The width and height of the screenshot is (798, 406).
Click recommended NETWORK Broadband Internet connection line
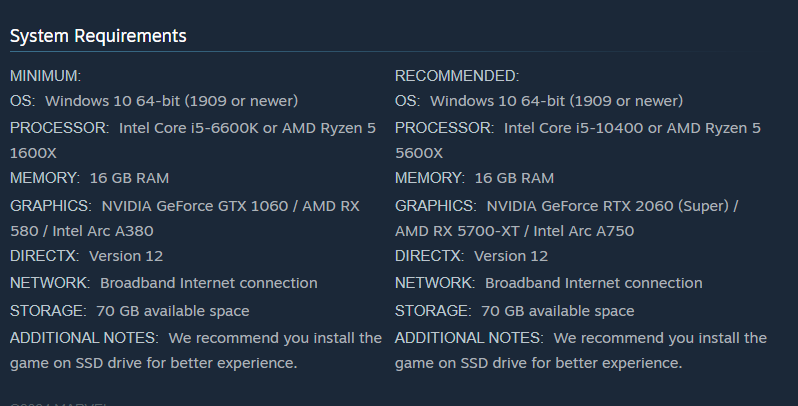(x=549, y=283)
